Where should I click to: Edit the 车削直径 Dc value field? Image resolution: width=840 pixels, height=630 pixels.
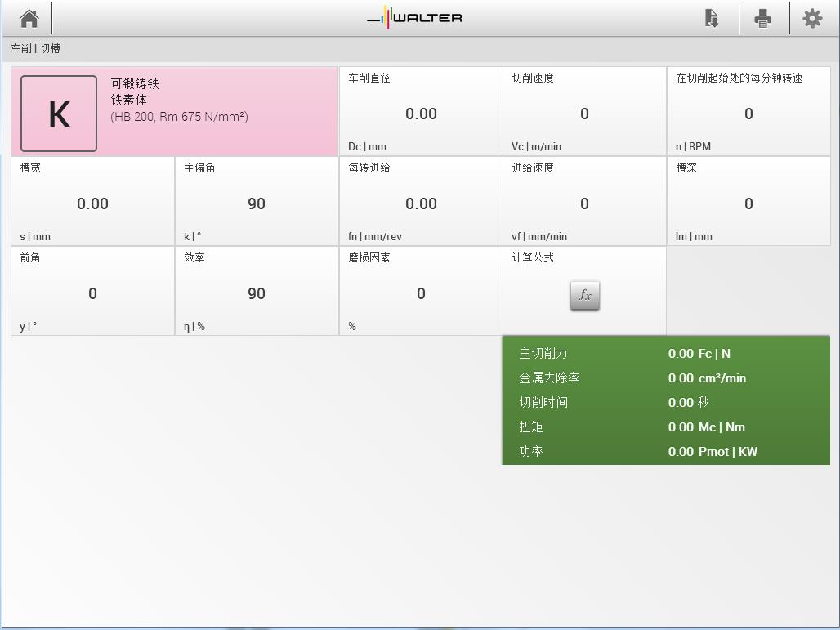click(x=421, y=111)
